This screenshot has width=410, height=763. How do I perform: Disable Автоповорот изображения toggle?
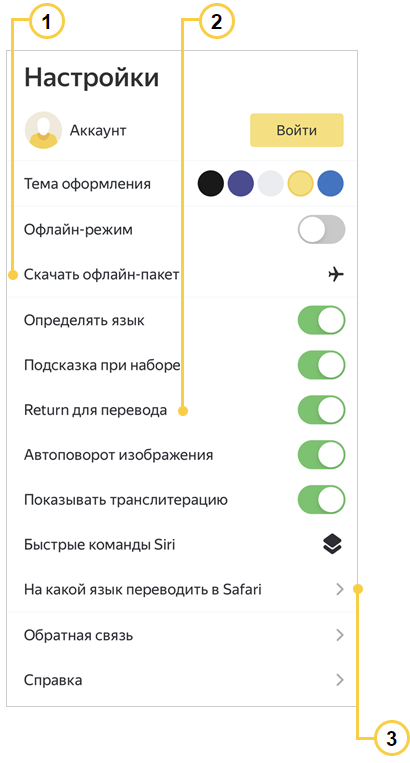coord(321,455)
